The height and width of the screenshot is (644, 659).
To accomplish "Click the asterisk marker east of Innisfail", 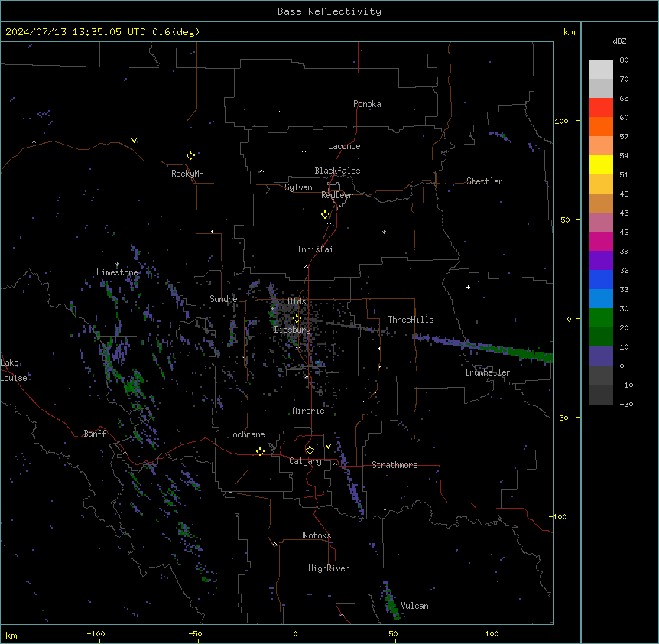I will click(384, 232).
